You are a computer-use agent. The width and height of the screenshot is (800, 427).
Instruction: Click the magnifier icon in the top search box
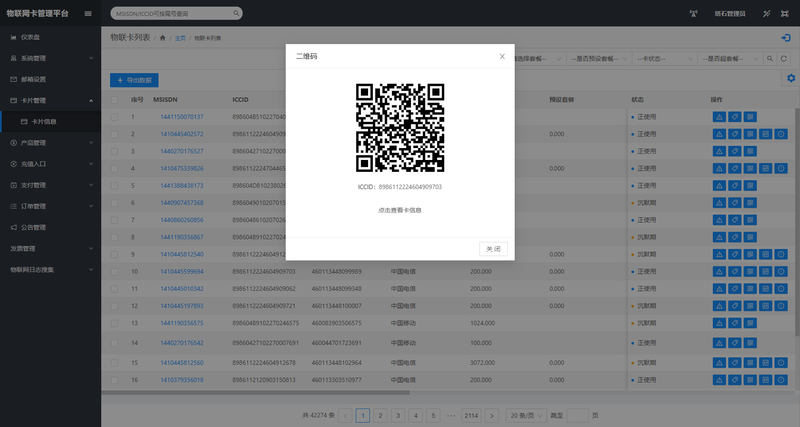(236, 13)
